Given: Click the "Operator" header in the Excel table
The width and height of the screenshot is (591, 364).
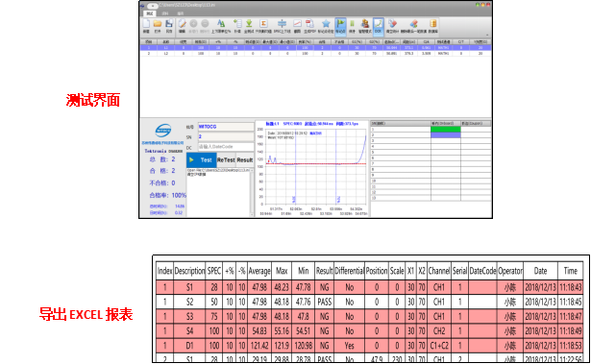Looking at the screenshot, I should point(510,271).
